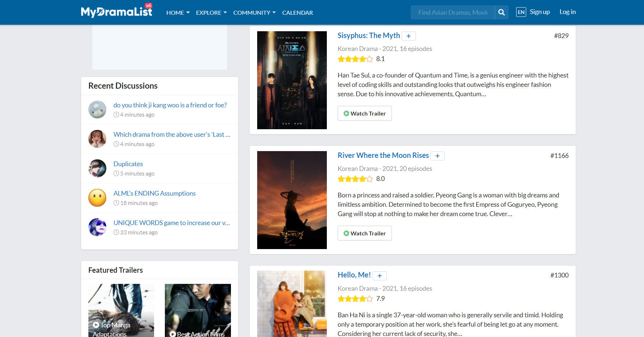Expand the EXPLORE menu

tap(211, 13)
